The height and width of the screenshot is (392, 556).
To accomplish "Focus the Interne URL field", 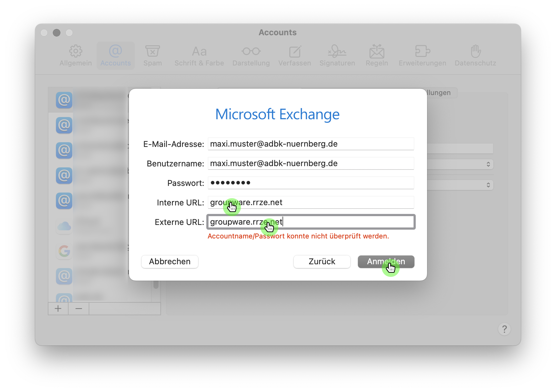I will click(311, 202).
